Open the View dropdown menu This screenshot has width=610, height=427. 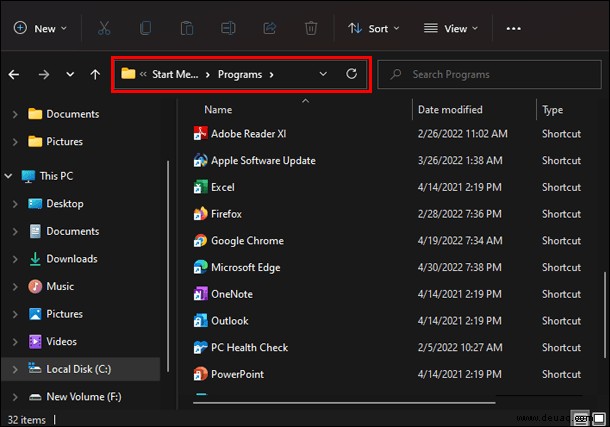450,28
